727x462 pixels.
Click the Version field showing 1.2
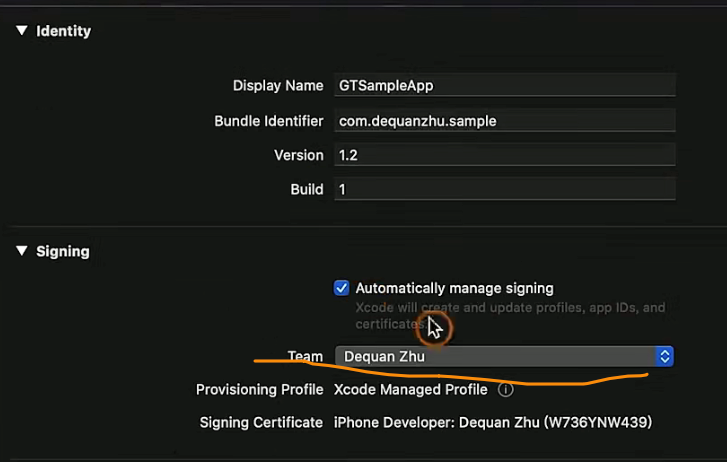[x=505, y=155]
